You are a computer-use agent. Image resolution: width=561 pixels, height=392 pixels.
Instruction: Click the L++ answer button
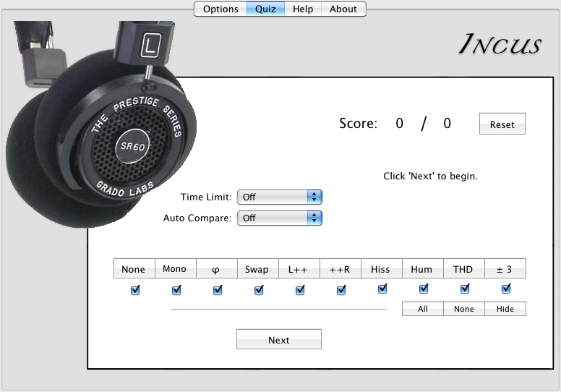pyautogui.click(x=299, y=268)
